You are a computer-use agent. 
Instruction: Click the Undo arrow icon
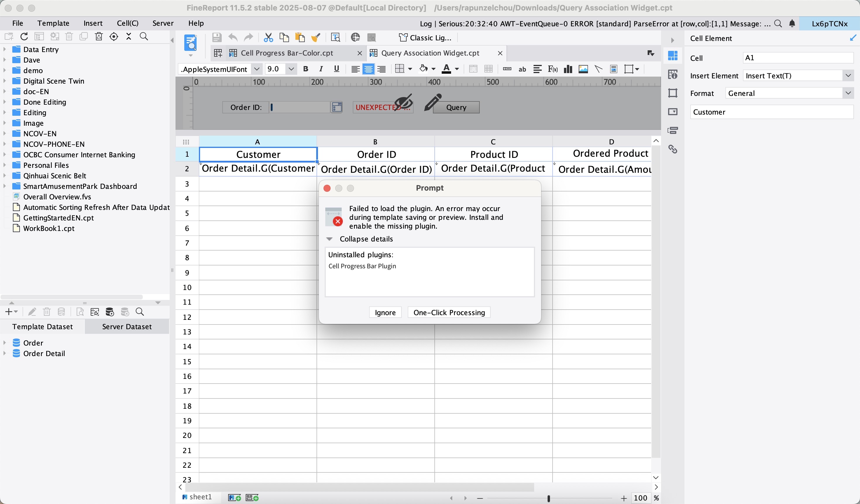(233, 37)
